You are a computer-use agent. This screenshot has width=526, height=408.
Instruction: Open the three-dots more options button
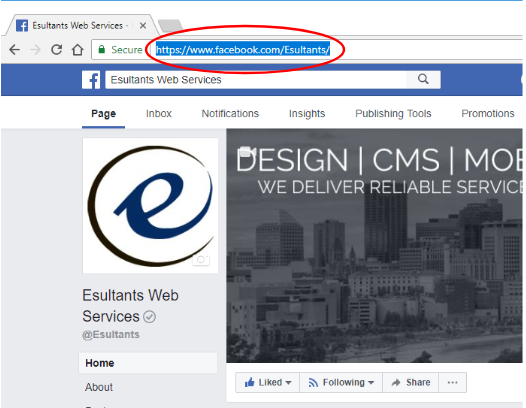point(453,382)
